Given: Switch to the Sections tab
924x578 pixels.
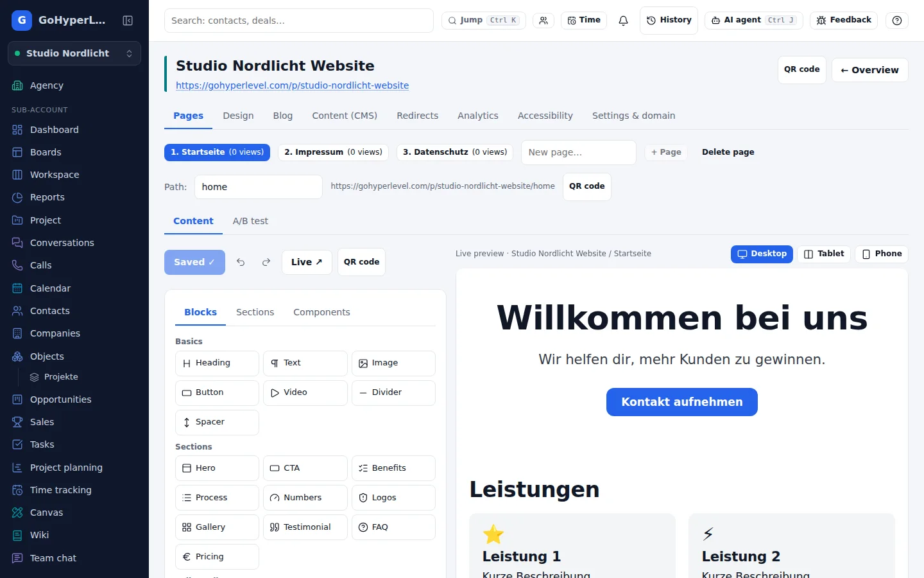Looking at the screenshot, I should 255,312.
